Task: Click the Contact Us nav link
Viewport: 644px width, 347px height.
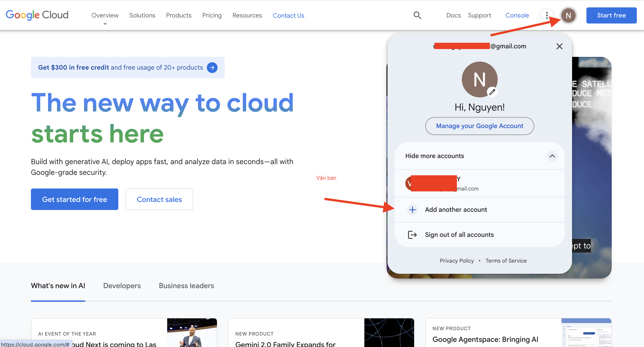Action: click(x=288, y=15)
